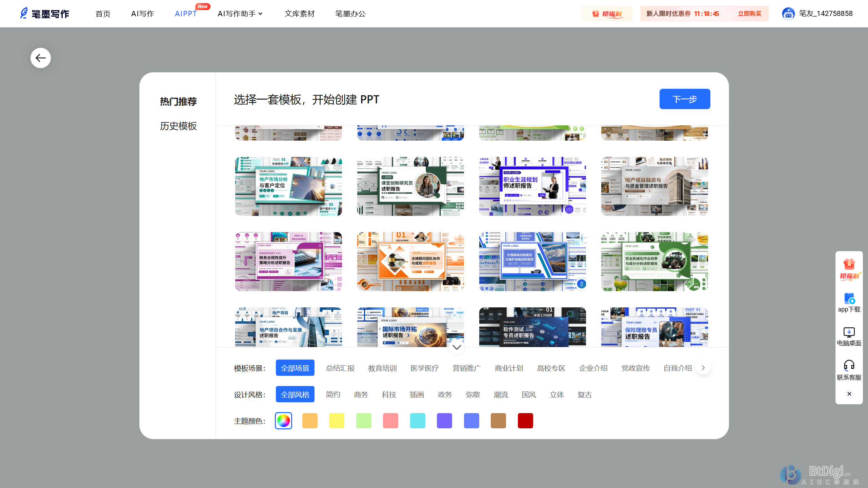This screenshot has width=868, height=488.
Task: Show more scene categories arrow
Action: click(703, 368)
